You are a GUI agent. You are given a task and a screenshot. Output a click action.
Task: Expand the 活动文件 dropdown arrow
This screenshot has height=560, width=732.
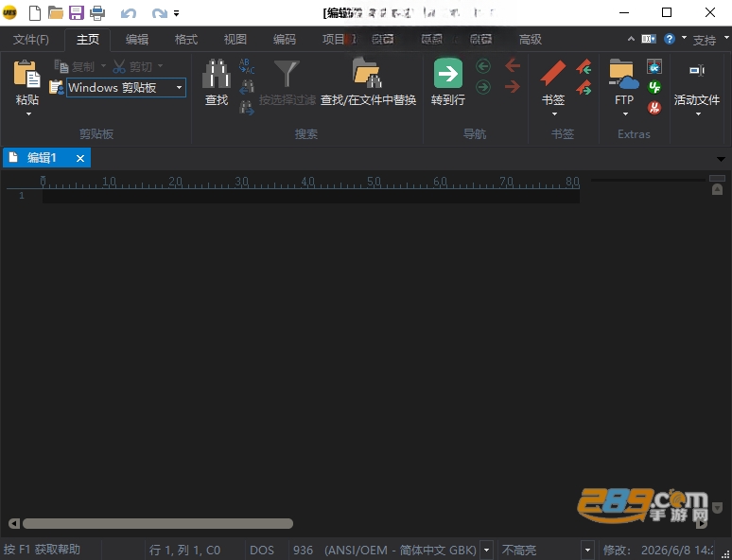(698, 114)
